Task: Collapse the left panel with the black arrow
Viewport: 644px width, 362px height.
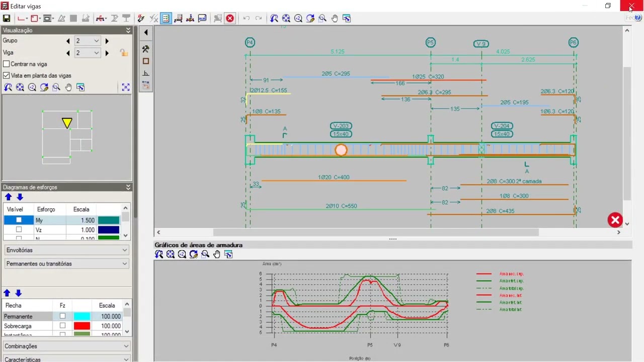Action: [146, 33]
